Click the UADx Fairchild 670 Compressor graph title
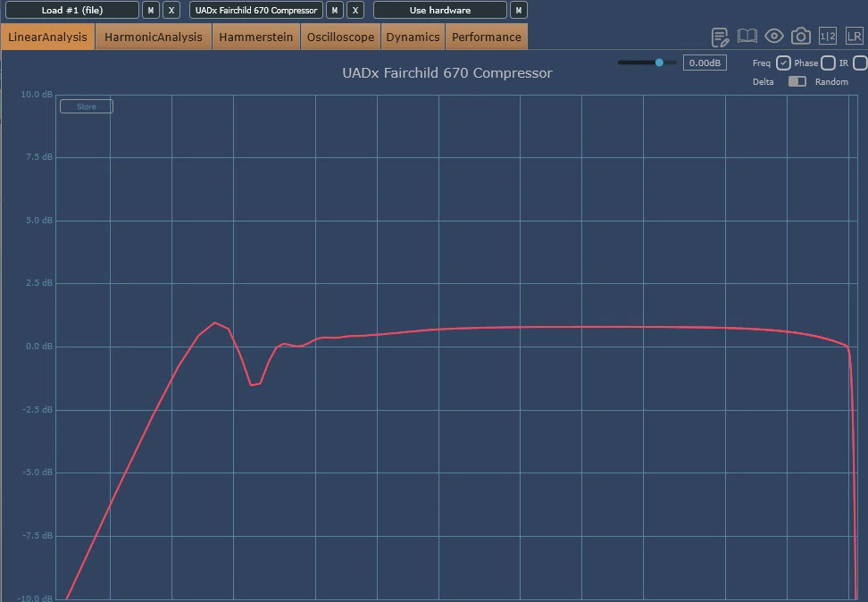868x602 pixels. [447, 73]
